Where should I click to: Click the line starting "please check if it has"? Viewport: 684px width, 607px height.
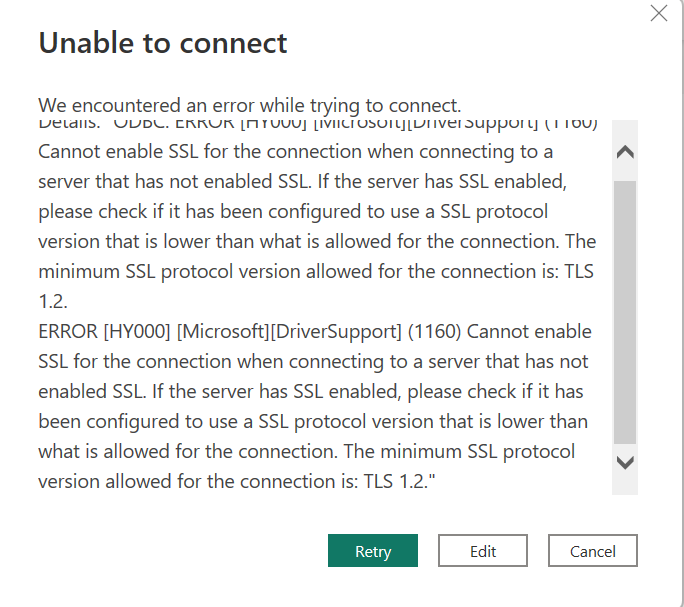pos(293,212)
